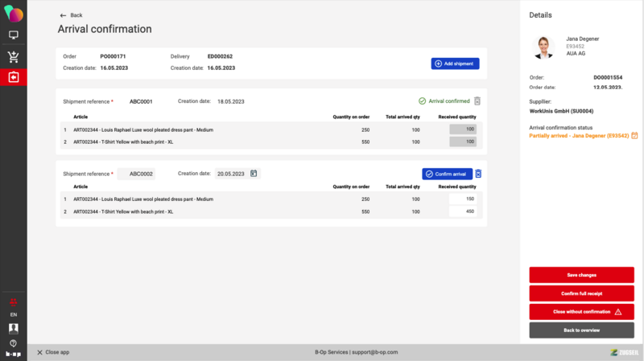This screenshot has width=644, height=361.
Task: Edit the ABC0002 shipment reference field
Action: tap(136, 174)
